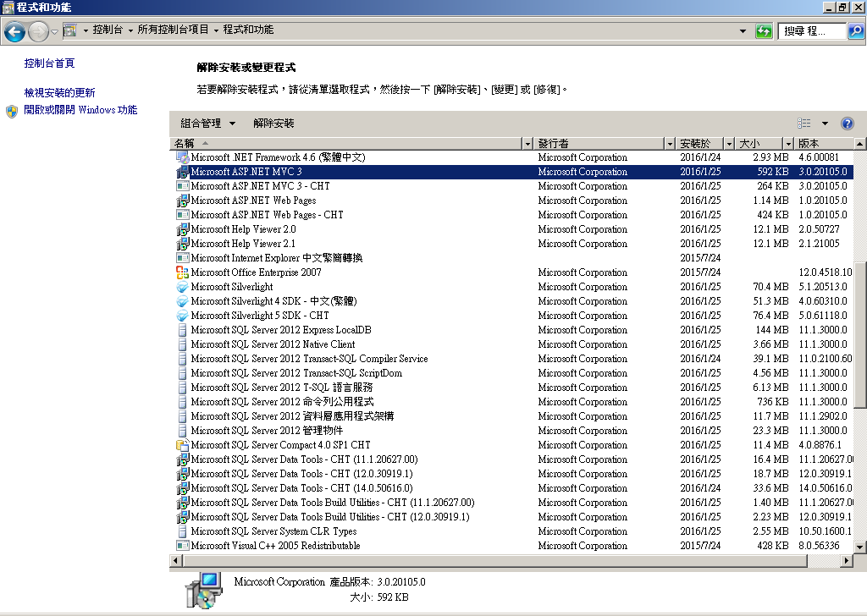The width and height of the screenshot is (867, 616).
Task: Click SQL Server System CLR Types icon
Action: click(182, 531)
